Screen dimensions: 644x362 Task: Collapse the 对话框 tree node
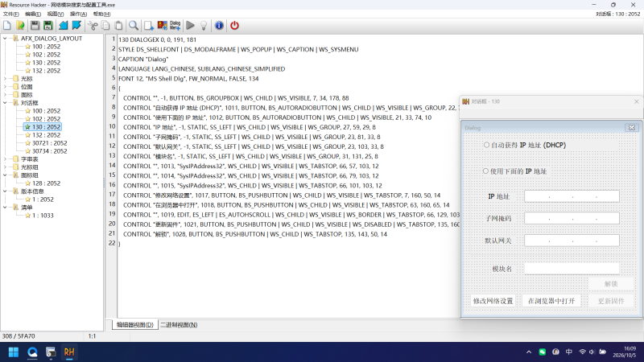pos(6,103)
